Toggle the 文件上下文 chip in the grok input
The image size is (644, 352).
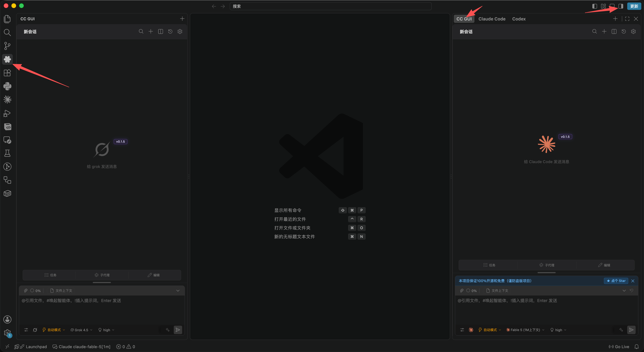tap(61, 290)
